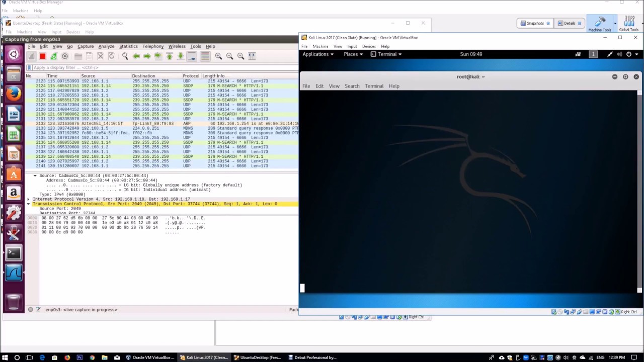Open System Settings from Ubuntu launcher
Screen dimensions: 644x362
coord(14,213)
